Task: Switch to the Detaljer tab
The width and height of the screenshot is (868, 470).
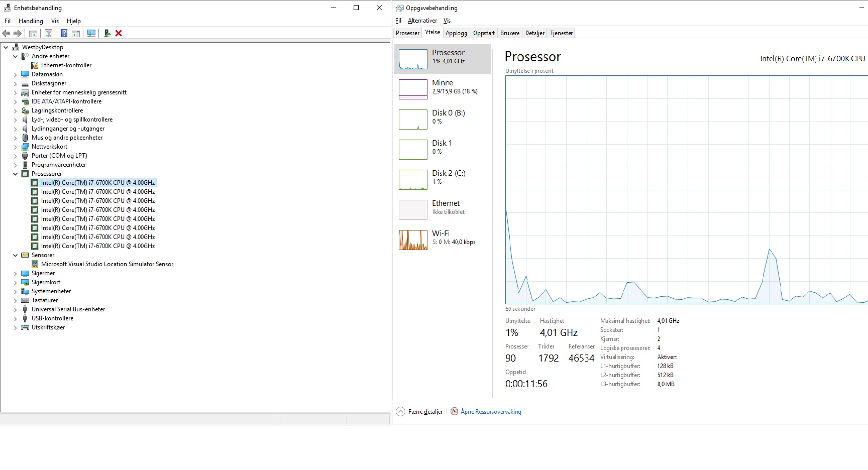Action: 535,33
